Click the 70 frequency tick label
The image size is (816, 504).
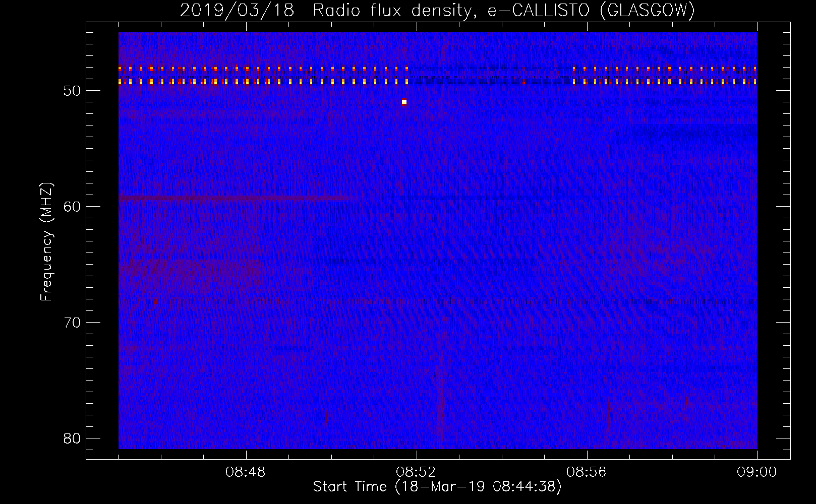pyautogui.click(x=73, y=323)
